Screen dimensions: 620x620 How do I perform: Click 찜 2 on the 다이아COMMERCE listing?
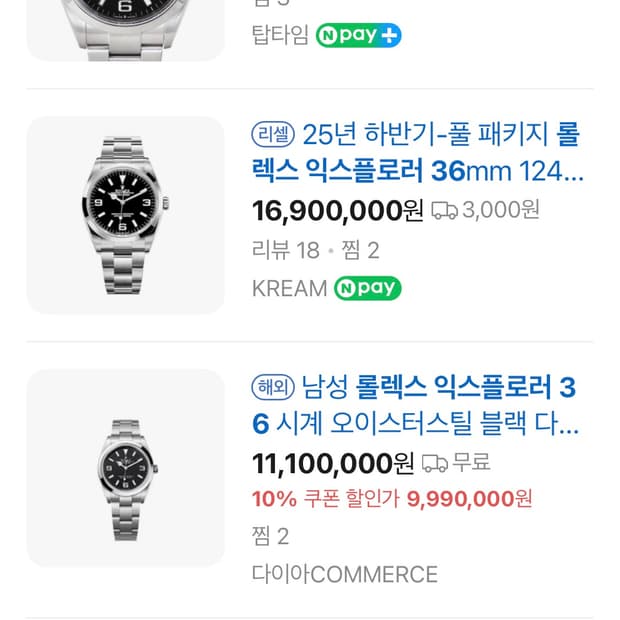270,537
